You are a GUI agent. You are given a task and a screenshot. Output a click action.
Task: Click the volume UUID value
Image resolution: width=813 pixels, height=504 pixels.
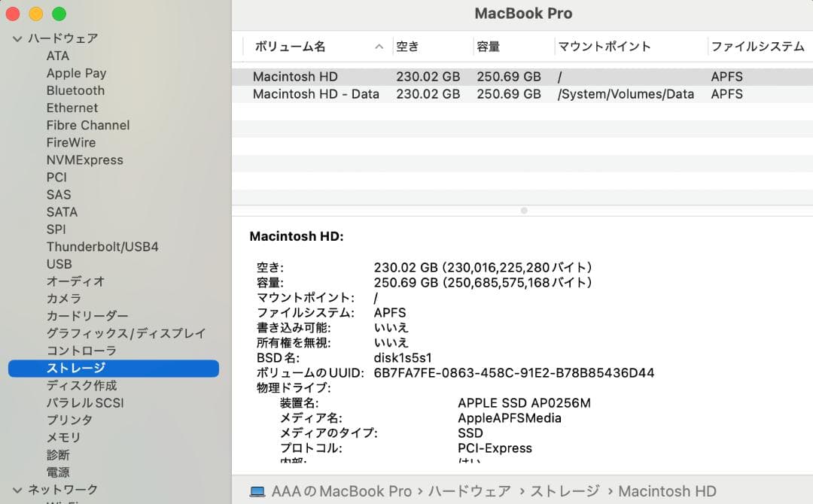point(514,373)
